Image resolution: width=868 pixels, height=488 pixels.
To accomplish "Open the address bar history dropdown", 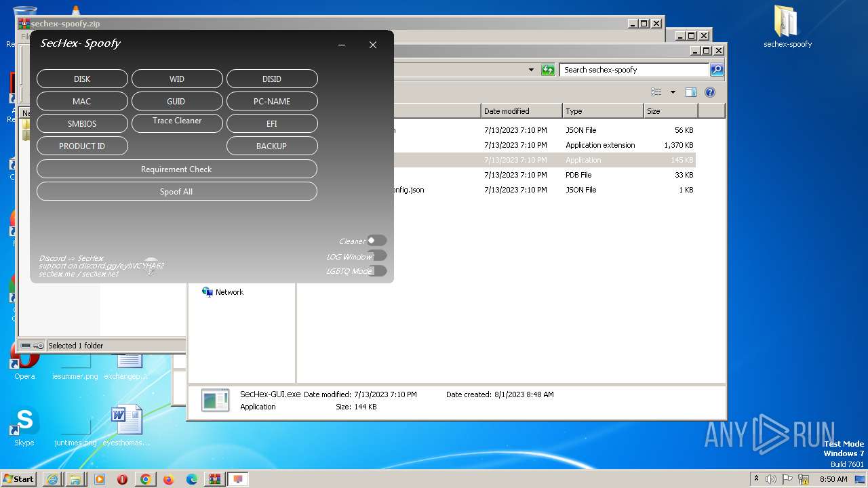I will pyautogui.click(x=531, y=70).
